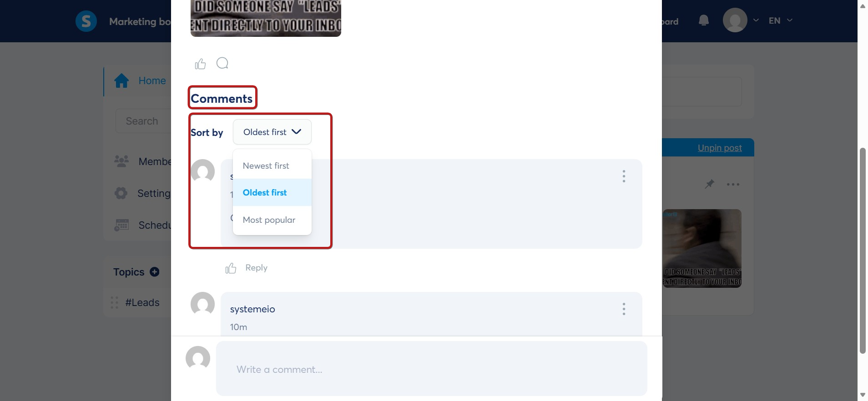Viewport: 868px width, 401px height.
Task: Open first comment's three-dot options menu
Action: point(624,176)
